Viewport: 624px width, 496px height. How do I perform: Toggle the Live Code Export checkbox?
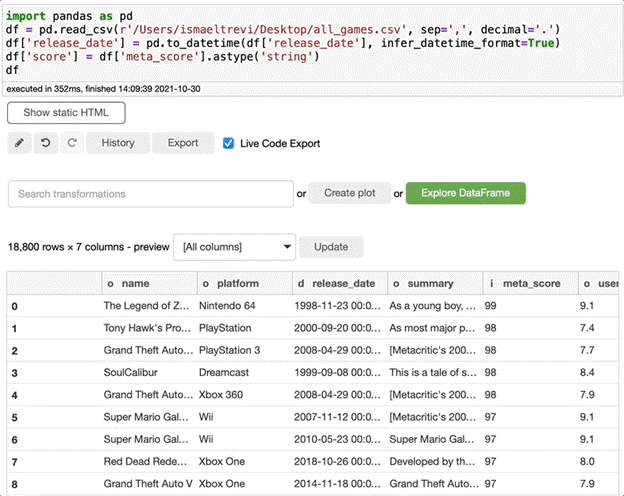(x=229, y=143)
